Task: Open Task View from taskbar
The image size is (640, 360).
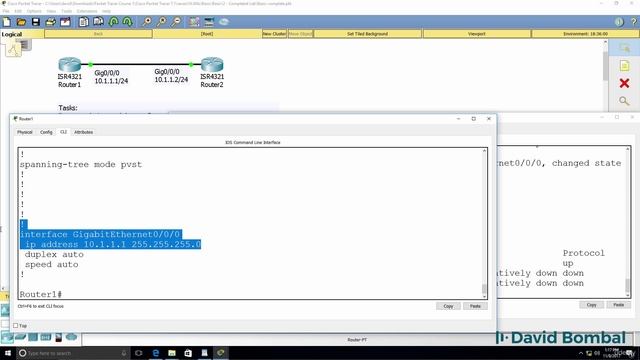Action: tap(139, 353)
